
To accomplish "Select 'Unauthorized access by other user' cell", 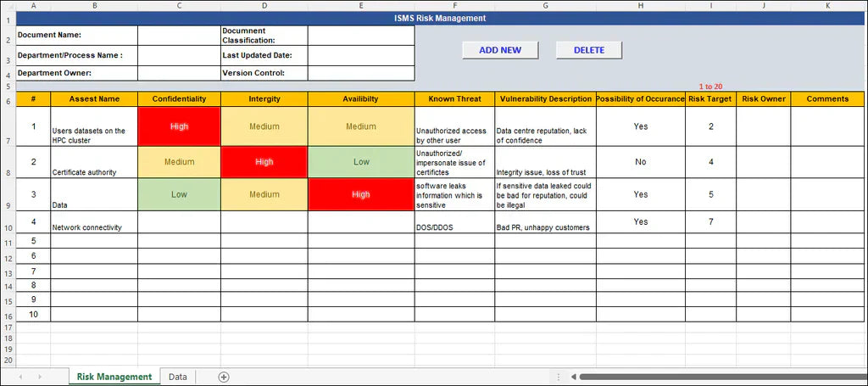I will click(454, 126).
